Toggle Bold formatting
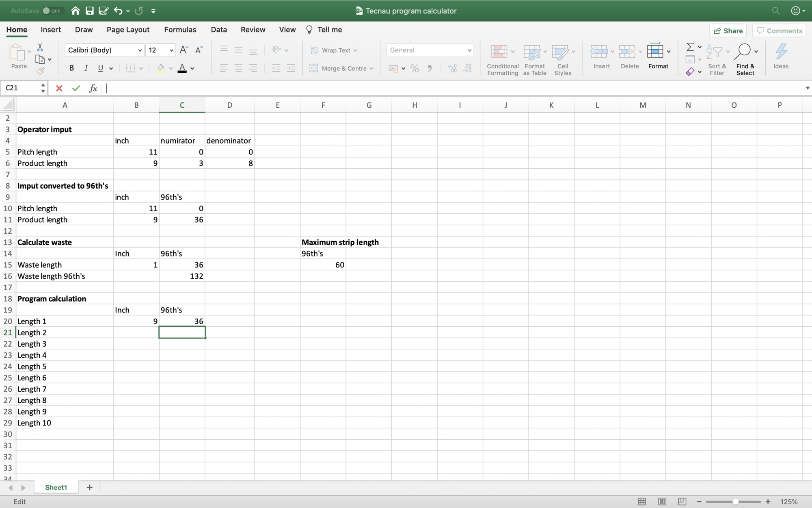812x508 pixels. tap(71, 68)
